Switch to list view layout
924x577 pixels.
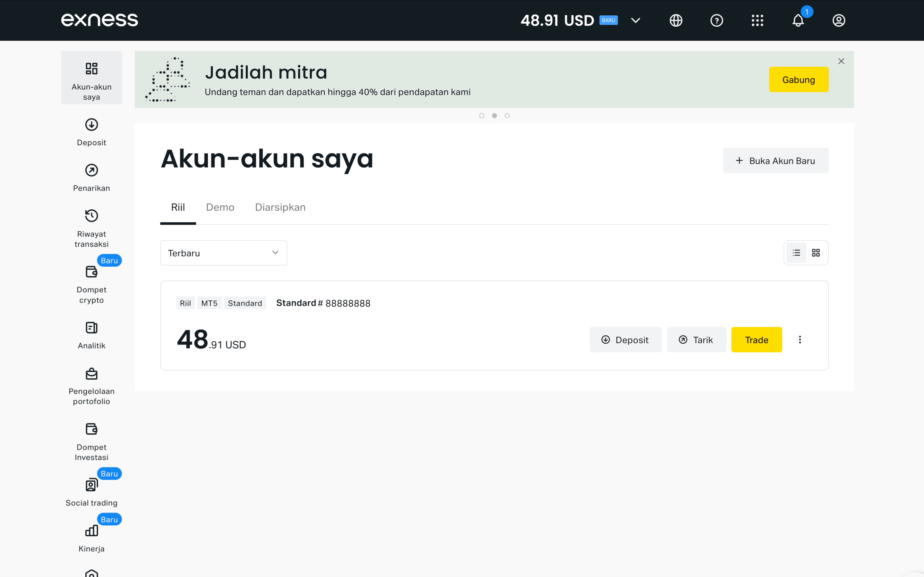[796, 253]
